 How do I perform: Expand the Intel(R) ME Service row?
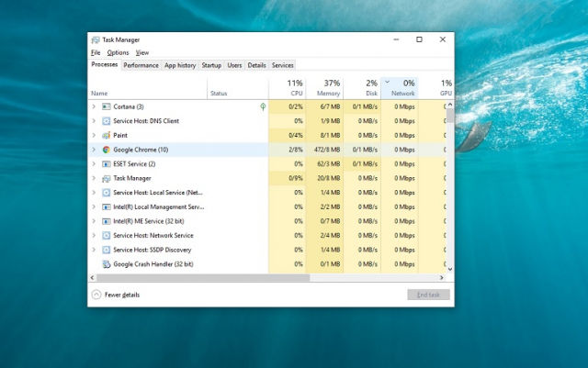94,221
